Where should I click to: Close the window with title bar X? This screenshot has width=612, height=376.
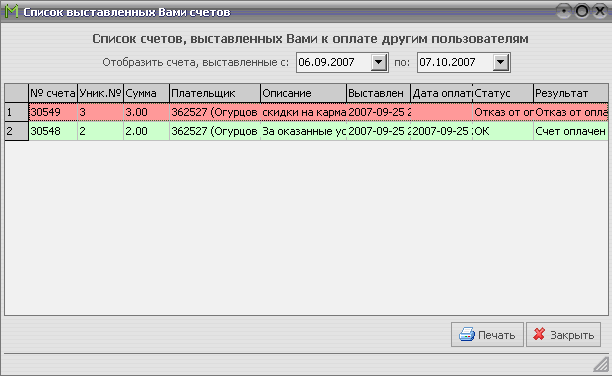[x=600, y=11]
